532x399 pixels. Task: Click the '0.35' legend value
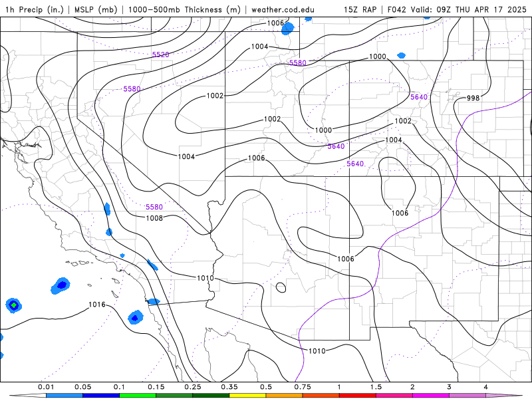click(x=229, y=387)
